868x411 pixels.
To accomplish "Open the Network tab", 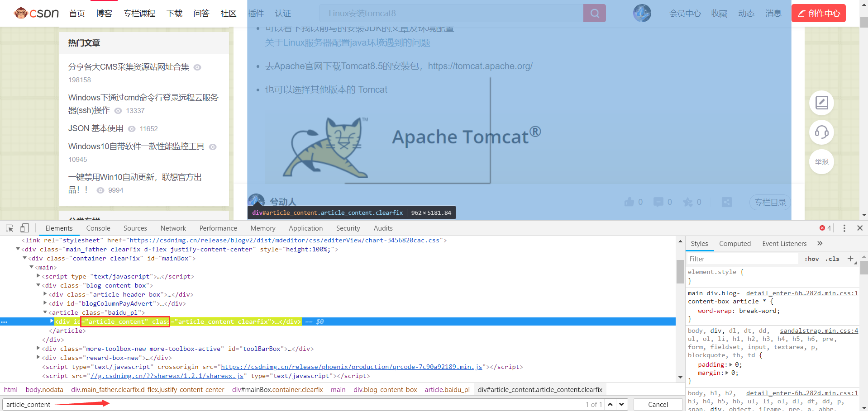I will point(173,228).
